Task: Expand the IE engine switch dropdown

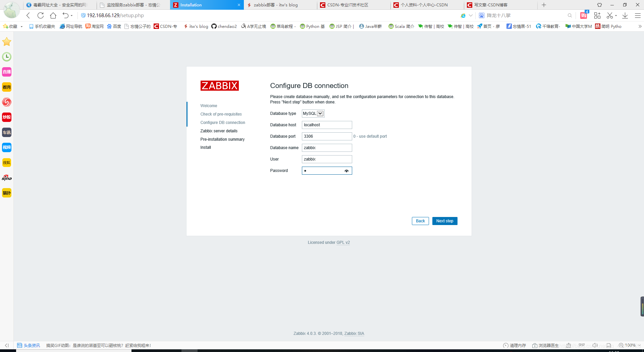Action: click(x=471, y=15)
